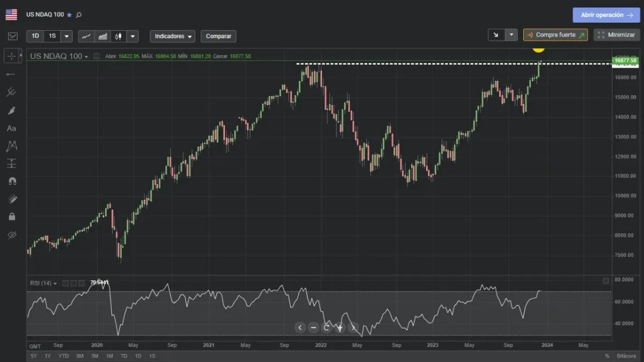The height and width of the screenshot is (362, 644).
Task: Select the Aa text annotation tool
Action: pyautogui.click(x=11, y=128)
